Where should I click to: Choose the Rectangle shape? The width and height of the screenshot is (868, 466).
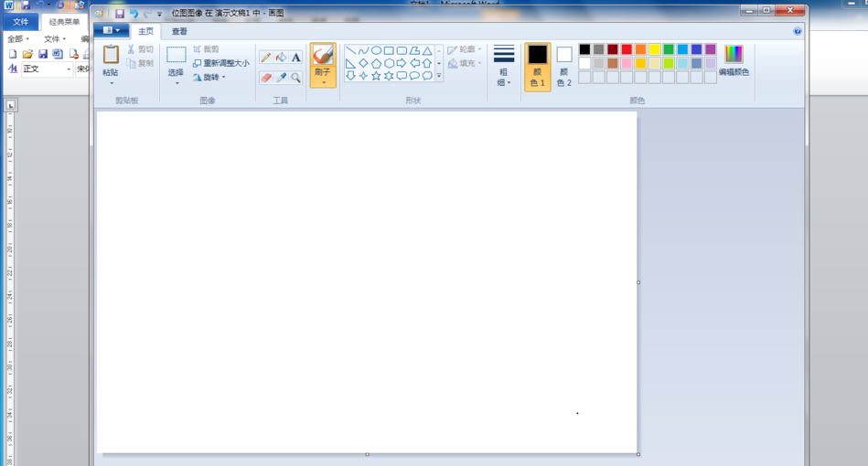click(x=389, y=50)
